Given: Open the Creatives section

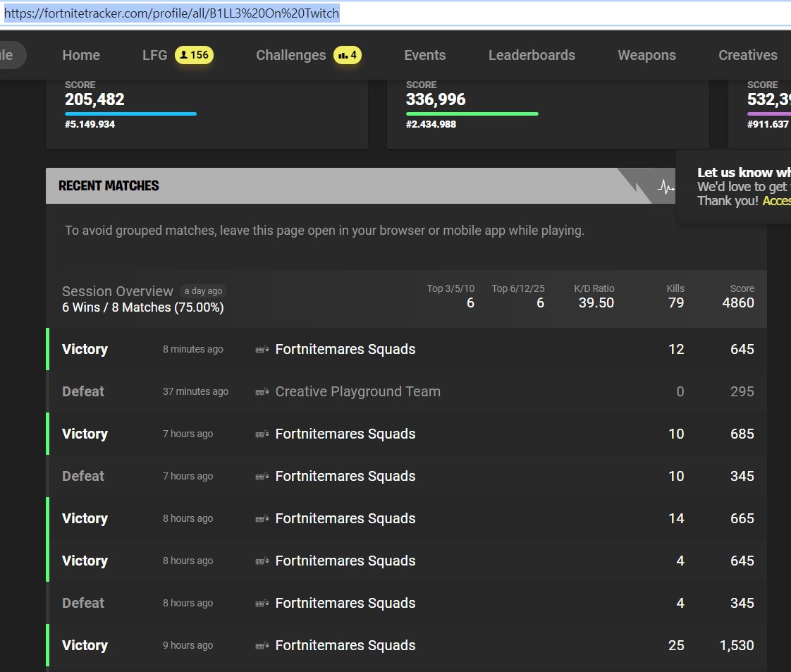Looking at the screenshot, I should (748, 55).
